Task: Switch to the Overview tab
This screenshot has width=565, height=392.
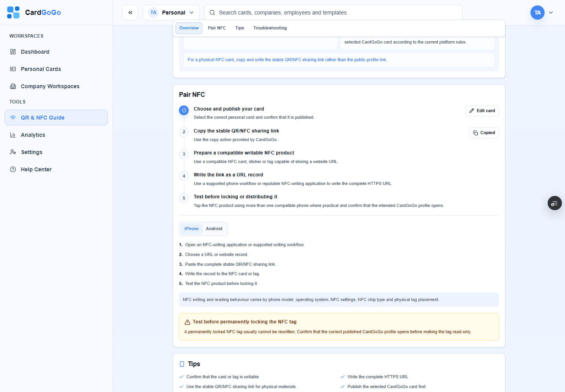Action: pyautogui.click(x=189, y=28)
